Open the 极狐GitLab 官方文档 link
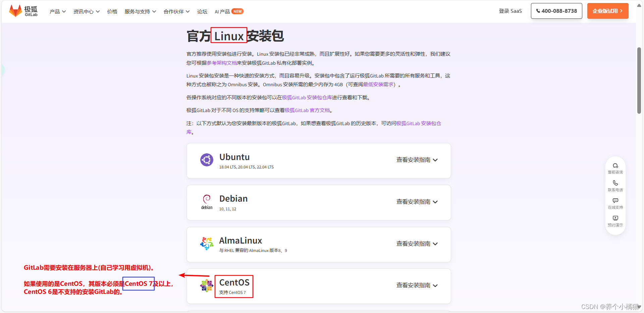 [307, 110]
